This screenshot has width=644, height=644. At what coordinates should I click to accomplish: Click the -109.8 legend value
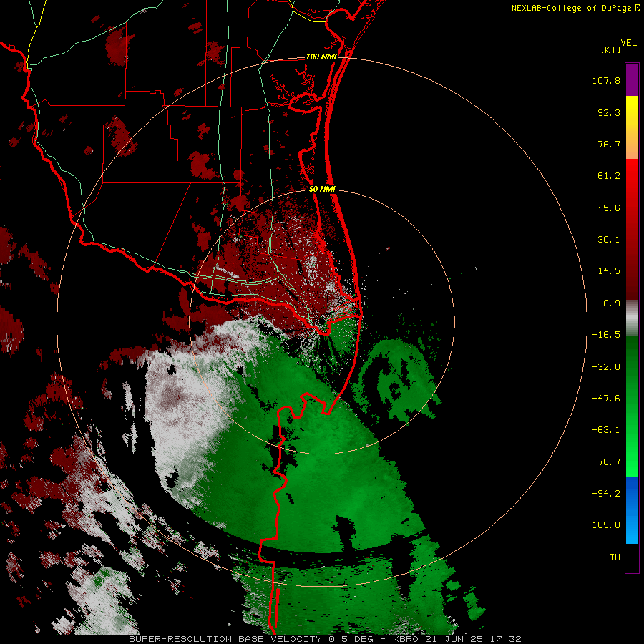tap(603, 525)
